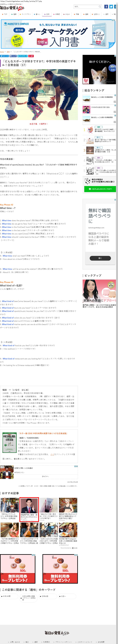Click the right donut 無料利用券プレゼント ad
The width and height of the screenshot is (118, 644).
click(60, 569)
